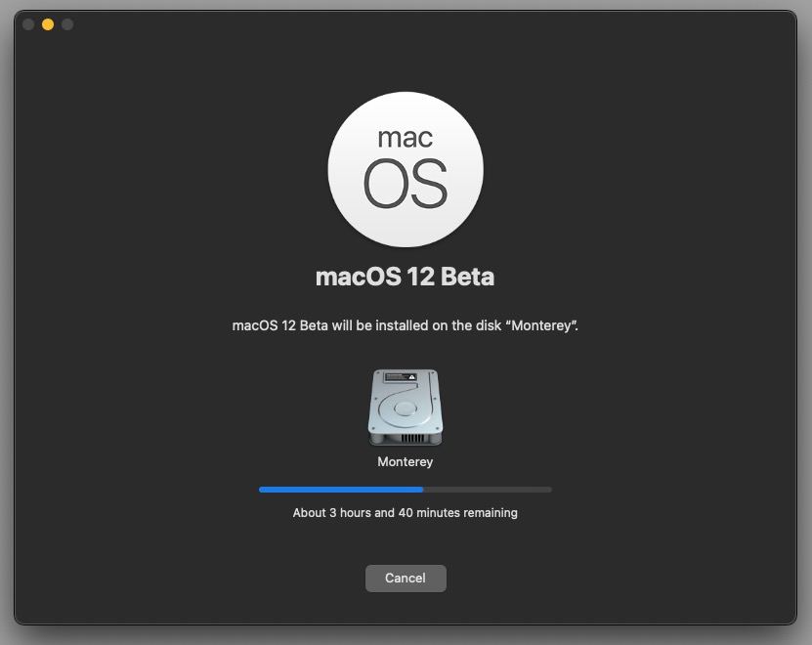Click the large OS letters in logo
The image size is (812, 645).
(405, 184)
